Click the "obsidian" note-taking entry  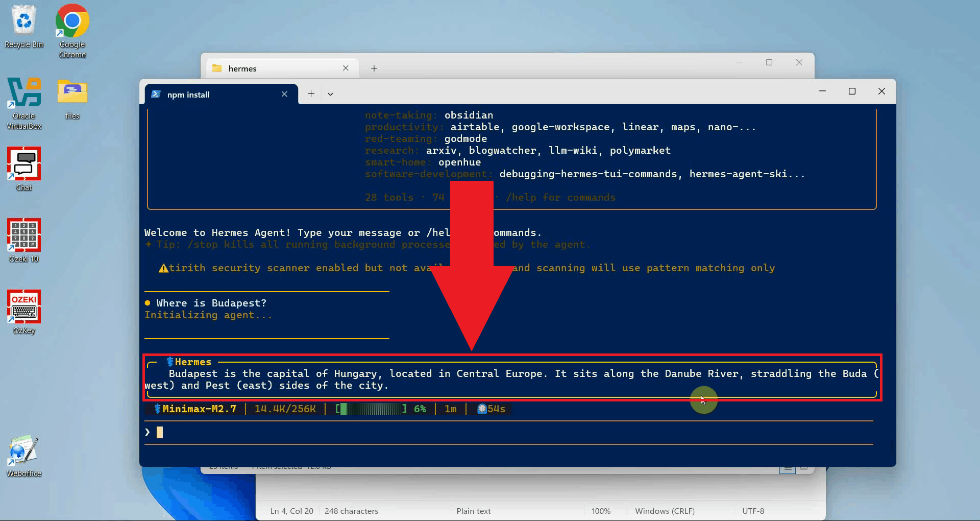469,115
